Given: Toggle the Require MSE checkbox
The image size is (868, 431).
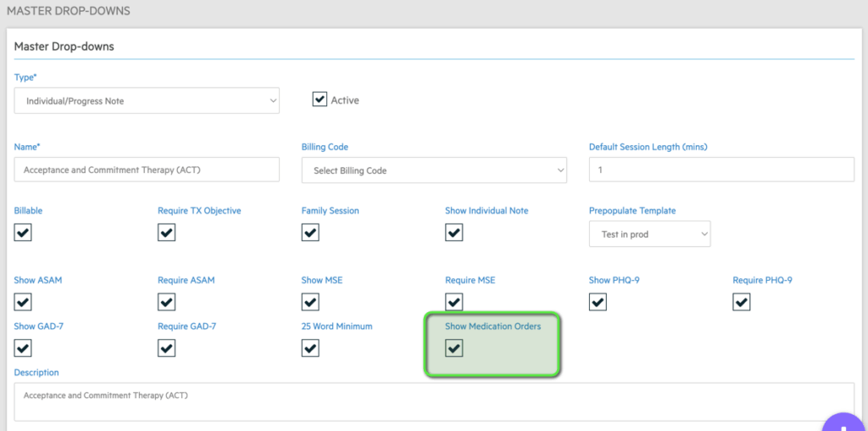Looking at the screenshot, I should click(x=454, y=302).
